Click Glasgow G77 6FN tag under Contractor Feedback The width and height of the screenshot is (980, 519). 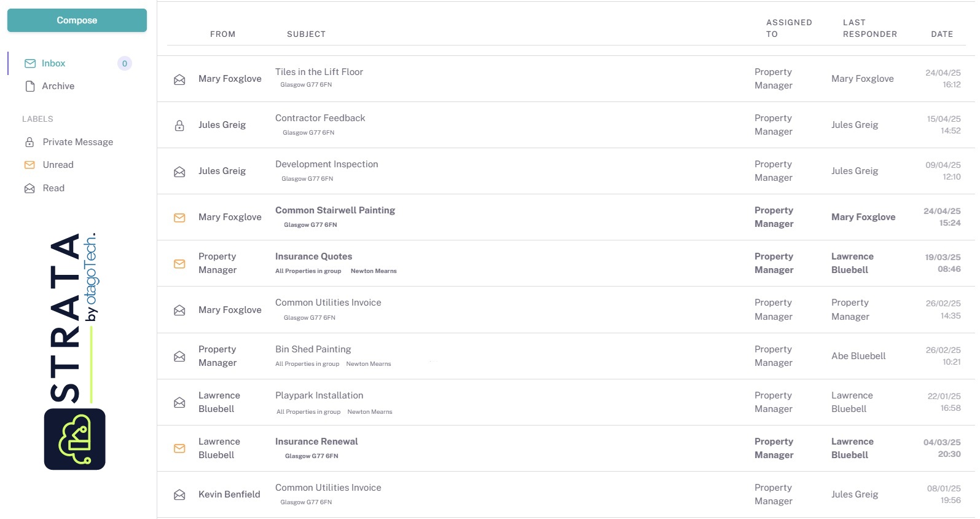[308, 133]
